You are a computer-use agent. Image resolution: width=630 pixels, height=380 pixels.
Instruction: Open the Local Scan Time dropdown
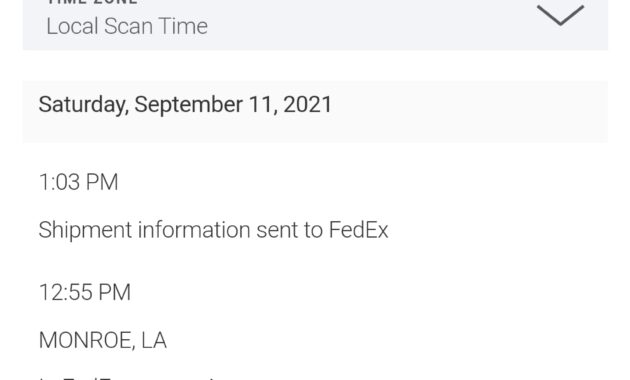tap(315, 25)
